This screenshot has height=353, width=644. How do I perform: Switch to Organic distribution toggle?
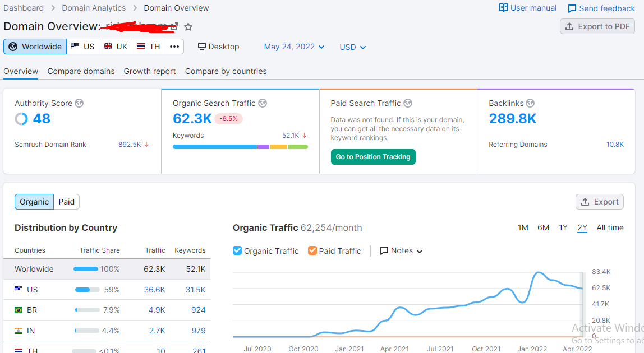(34, 202)
